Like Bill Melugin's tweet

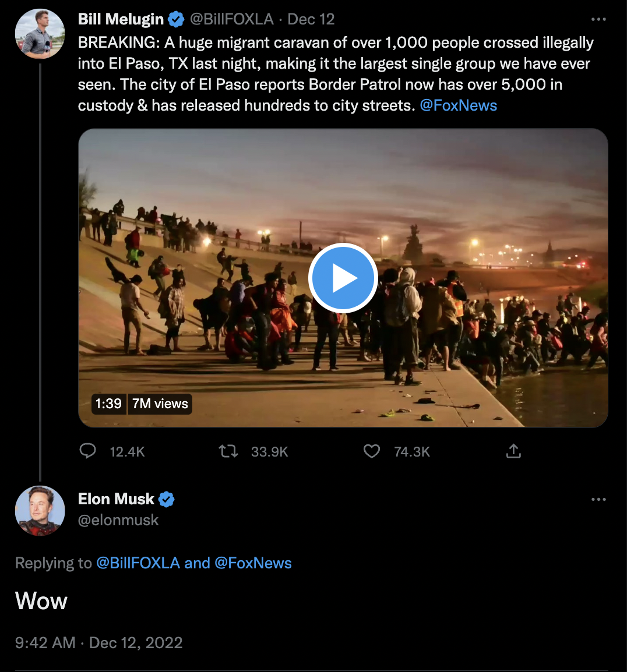click(x=371, y=450)
